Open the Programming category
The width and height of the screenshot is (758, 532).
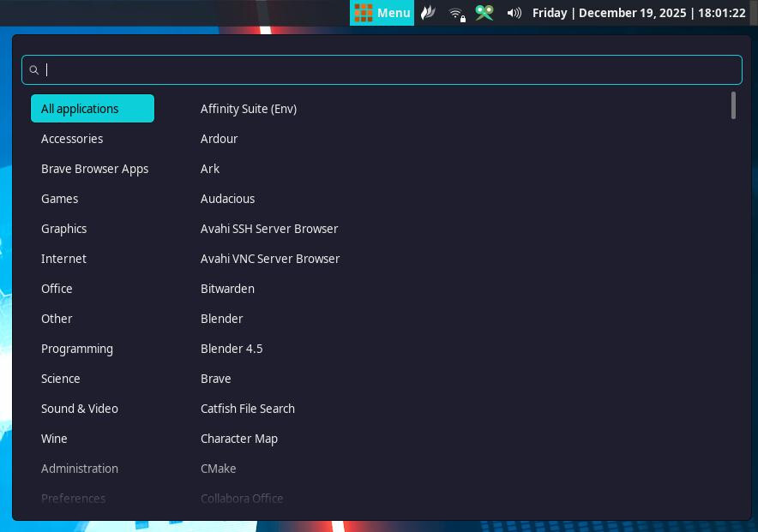(x=77, y=349)
